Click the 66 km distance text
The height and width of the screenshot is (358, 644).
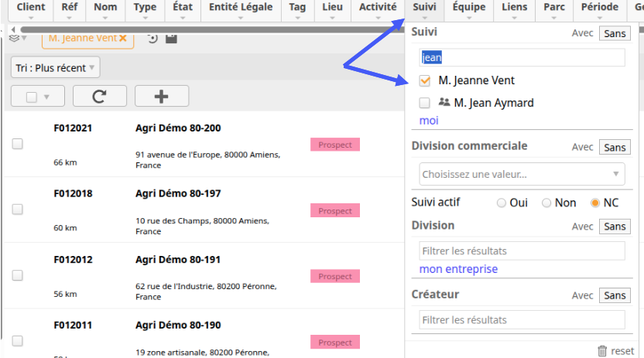click(65, 162)
